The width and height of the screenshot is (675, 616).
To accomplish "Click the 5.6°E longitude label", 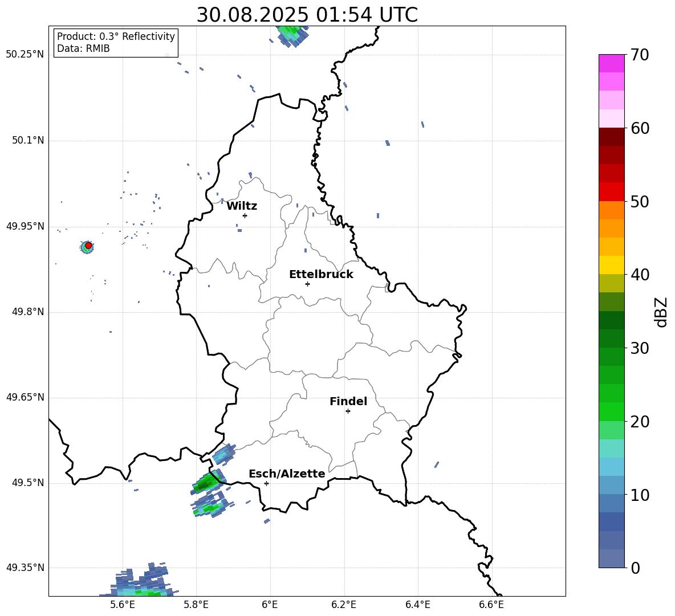I will 123,605.
